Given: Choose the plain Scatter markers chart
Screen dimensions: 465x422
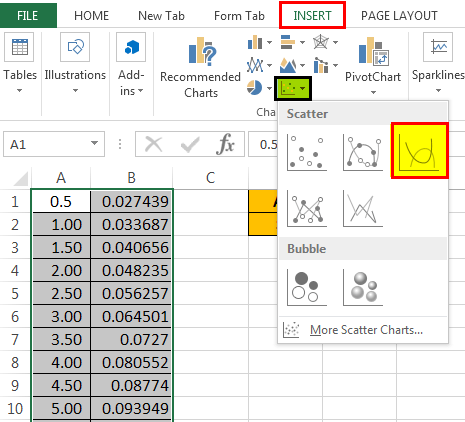Looking at the screenshot, I should [x=307, y=152].
